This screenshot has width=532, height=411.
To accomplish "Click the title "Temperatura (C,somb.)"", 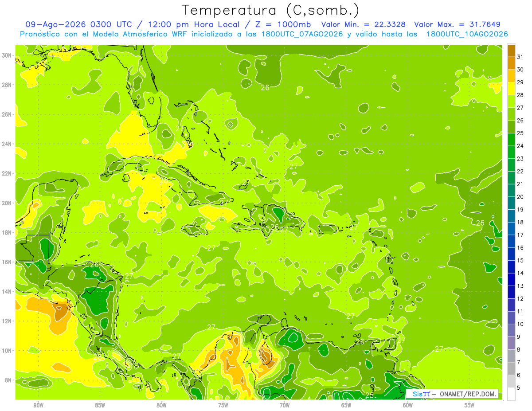I will click(x=271, y=10).
